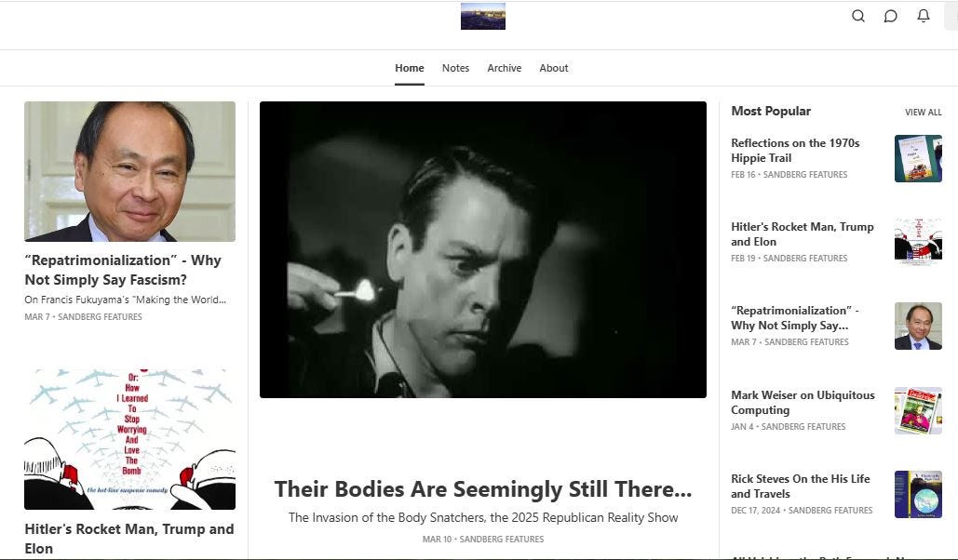
Task: Open the search icon in header
Action: pyautogui.click(x=857, y=16)
